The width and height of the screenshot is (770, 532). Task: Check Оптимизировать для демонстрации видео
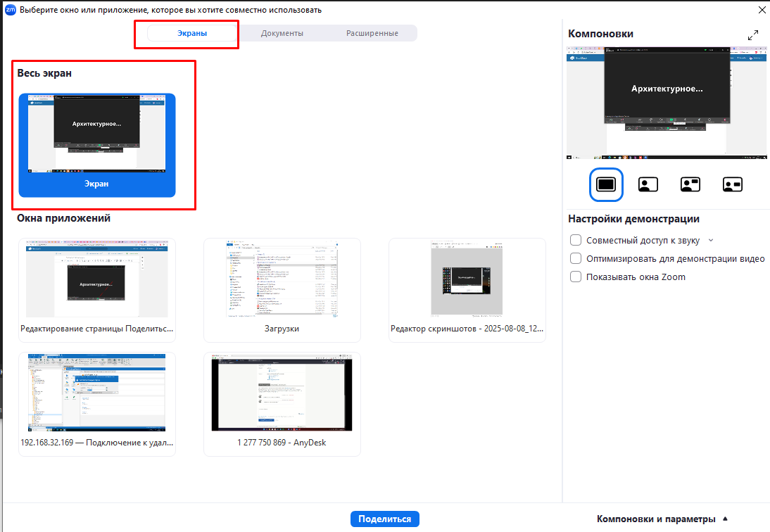tap(576, 258)
